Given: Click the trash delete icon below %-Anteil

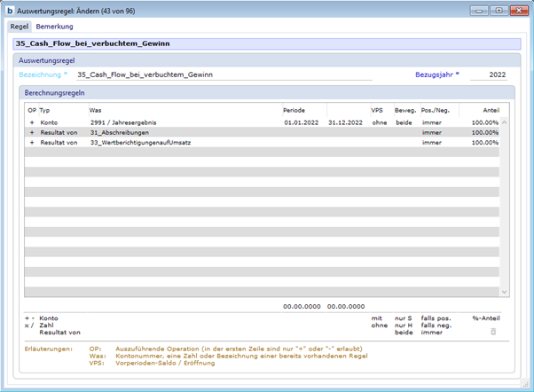Looking at the screenshot, I should click(493, 331).
